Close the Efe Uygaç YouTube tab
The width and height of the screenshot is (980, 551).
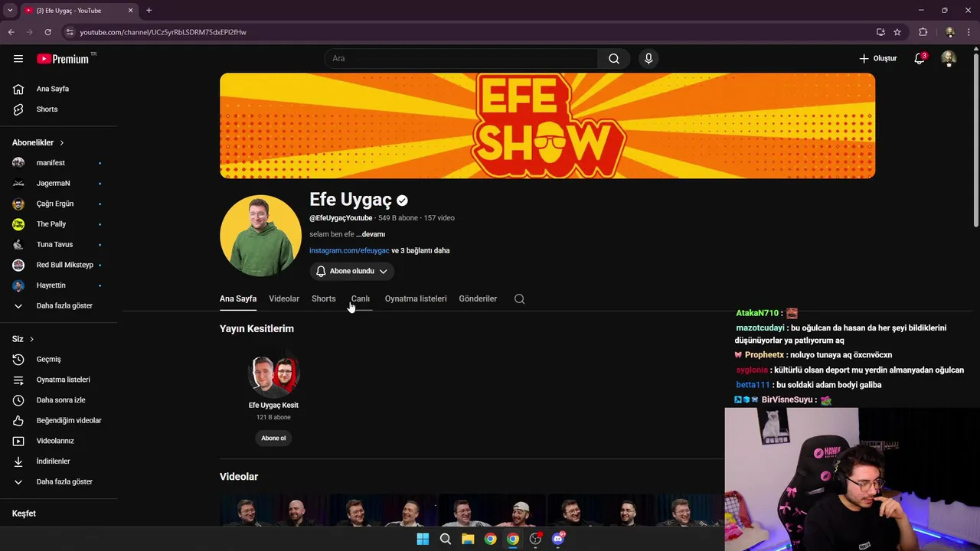[130, 11]
